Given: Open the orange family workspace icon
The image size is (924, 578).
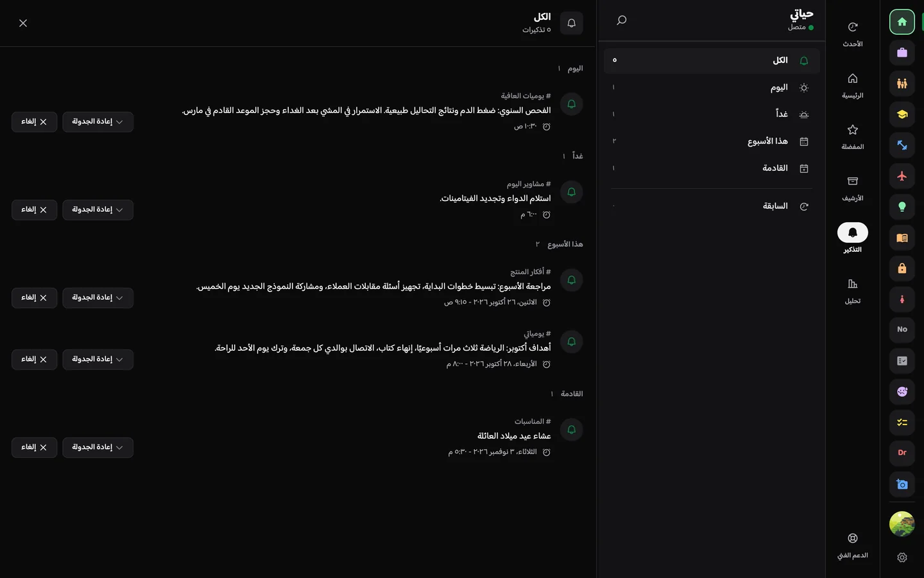Looking at the screenshot, I should [902, 83].
